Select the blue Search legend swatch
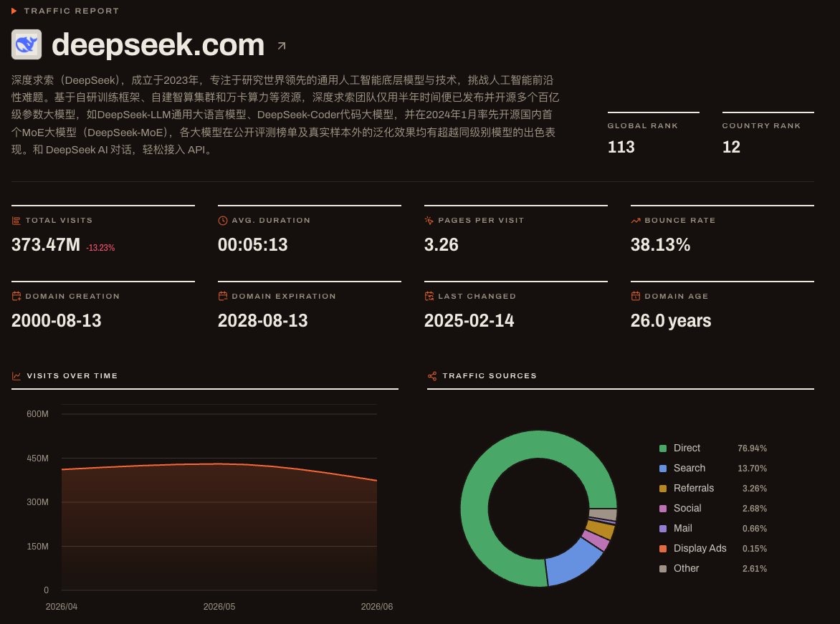 663,468
